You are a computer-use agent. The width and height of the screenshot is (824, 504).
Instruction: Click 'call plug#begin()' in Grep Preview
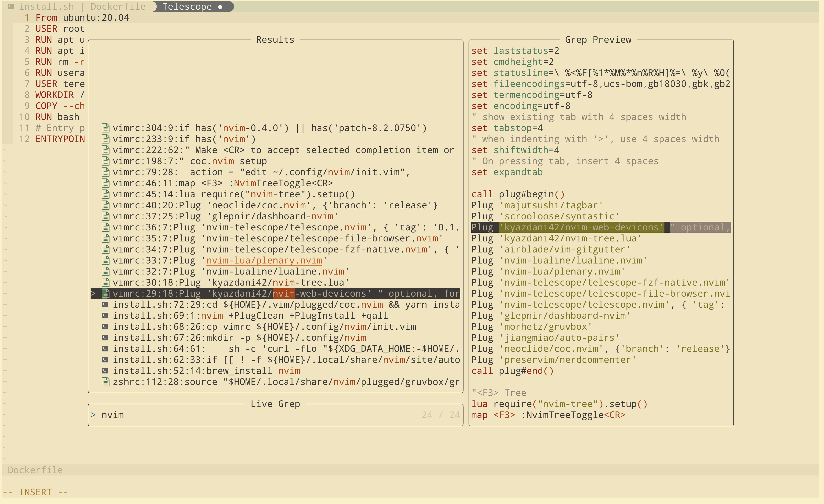tap(518, 194)
